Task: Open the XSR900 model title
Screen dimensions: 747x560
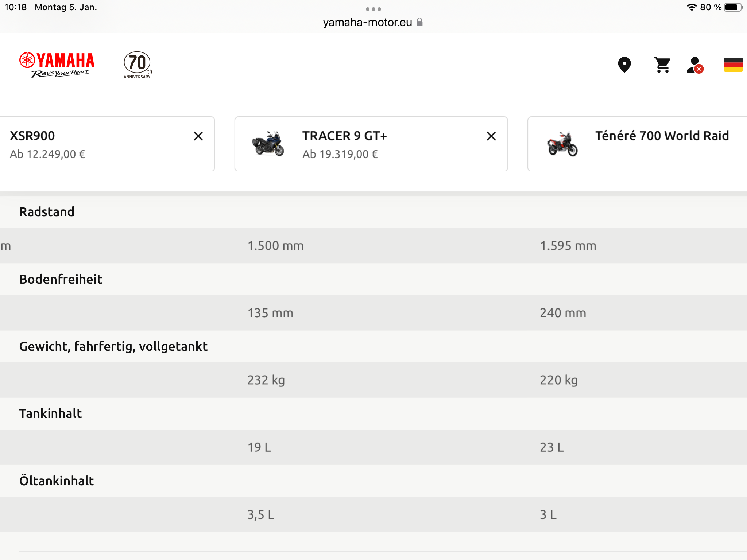Action: (32, 136)
